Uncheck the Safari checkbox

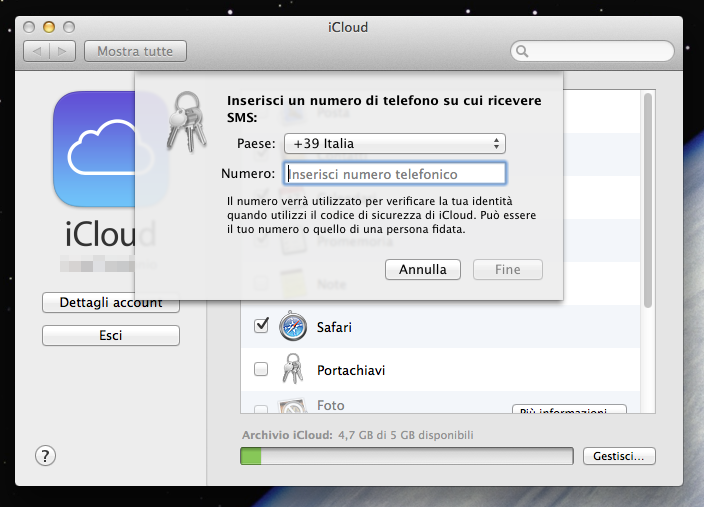(x=261, y=325)
